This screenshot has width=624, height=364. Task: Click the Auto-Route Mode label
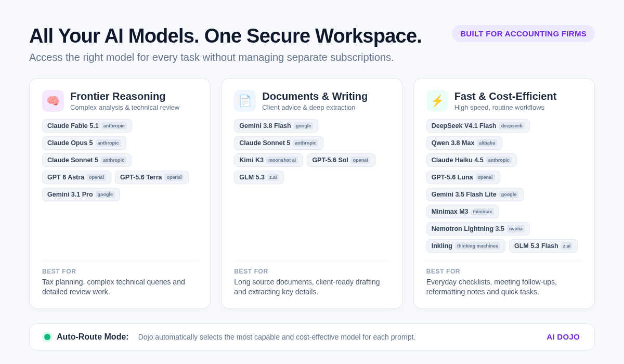pos(93,337)
